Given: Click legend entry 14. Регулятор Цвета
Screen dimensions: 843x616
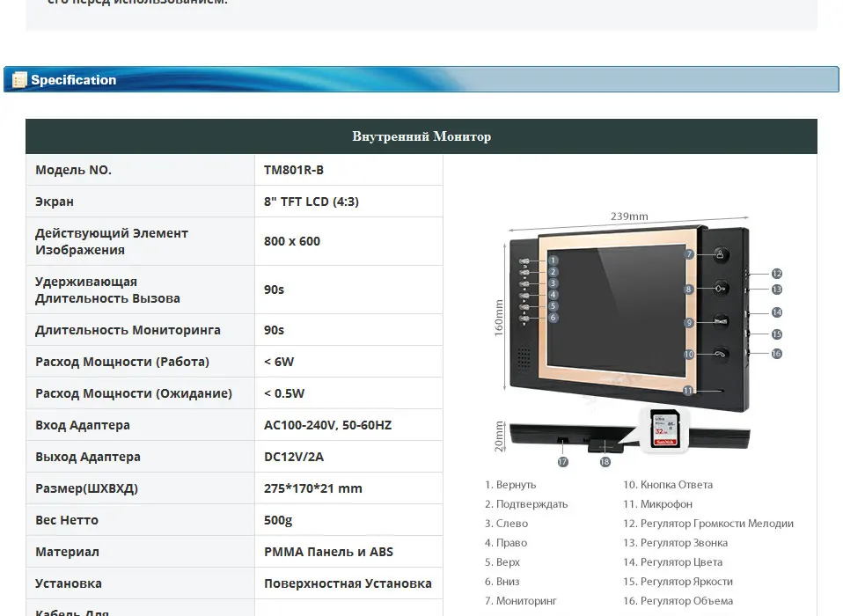Looking at the screenshot, I should pyautogui.click(x=672, y=562).
